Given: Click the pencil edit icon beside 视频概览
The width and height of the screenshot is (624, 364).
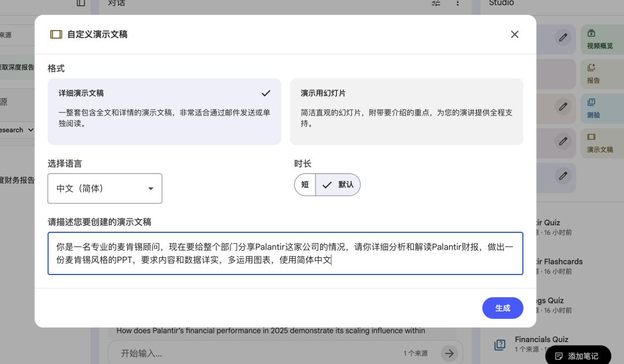Looking at the screenshot, I should tap(563, 37).
